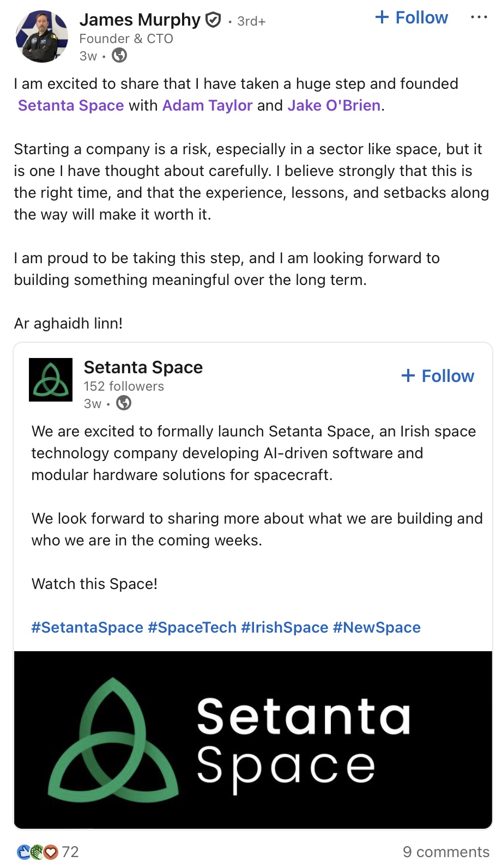Open the Setanta Space banner image
502x868 pixels.
pos(253,739)
